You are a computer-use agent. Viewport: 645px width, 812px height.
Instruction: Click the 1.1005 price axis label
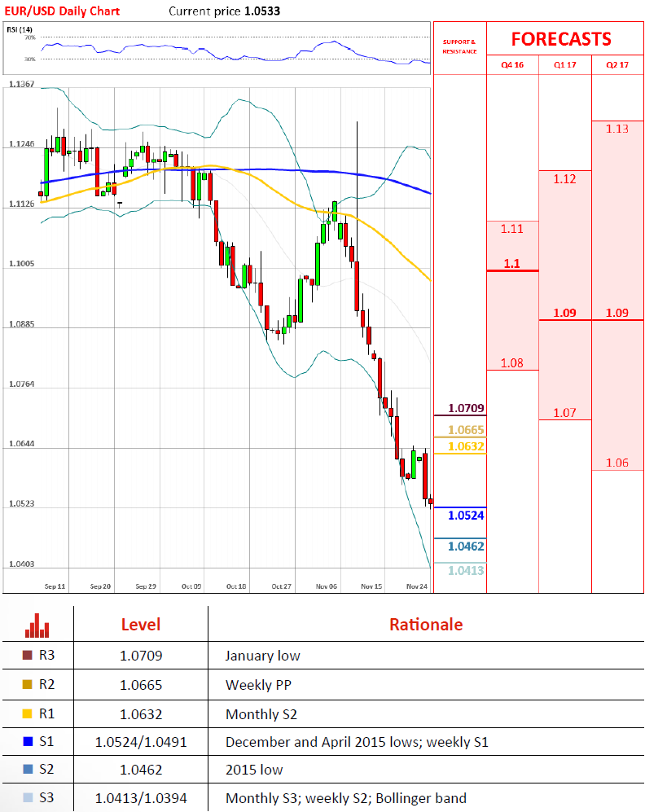point(21,264)
